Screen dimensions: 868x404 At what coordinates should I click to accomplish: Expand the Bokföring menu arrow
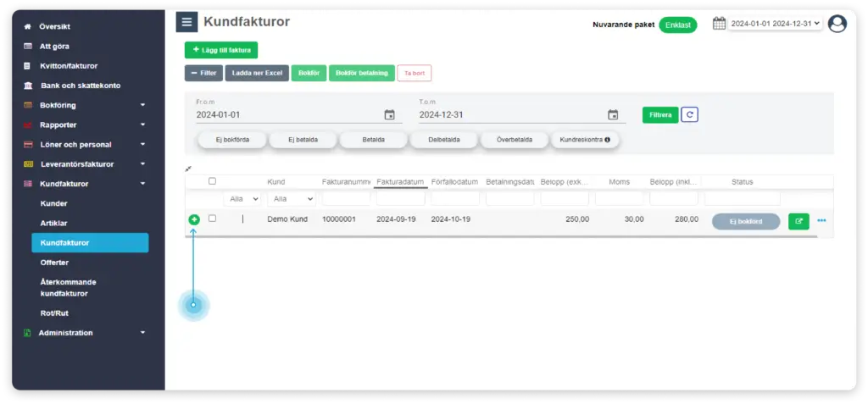point(142,105)
